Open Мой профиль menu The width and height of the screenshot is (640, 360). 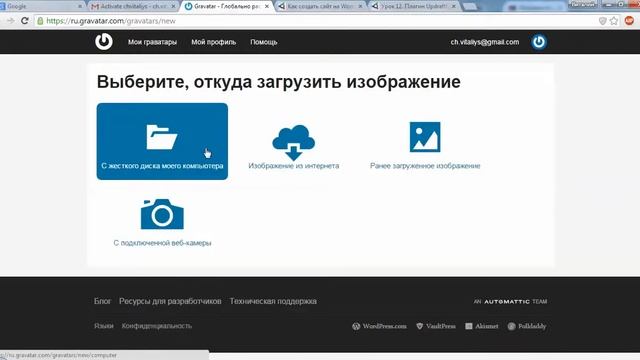[213, 42]
